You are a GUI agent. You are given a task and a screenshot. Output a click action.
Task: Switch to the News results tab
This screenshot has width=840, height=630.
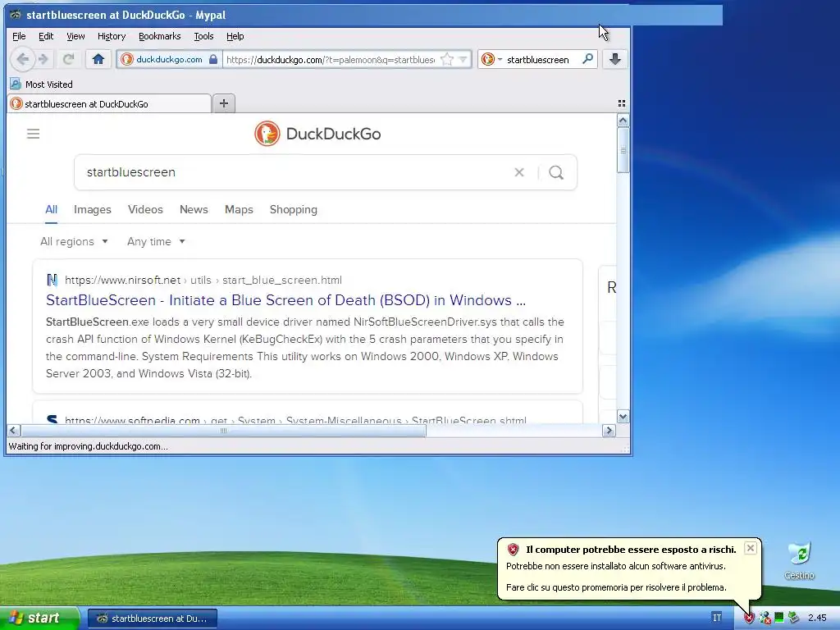(x=194, y=209)
